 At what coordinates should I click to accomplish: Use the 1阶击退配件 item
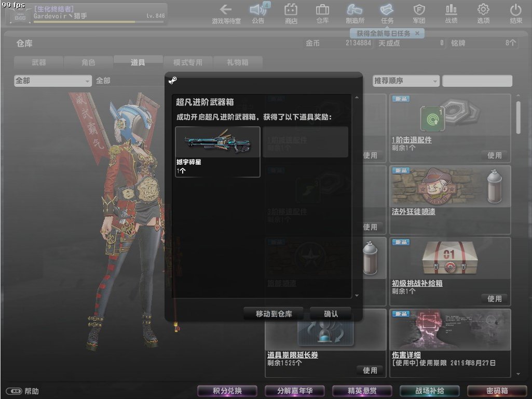(494, 155)
